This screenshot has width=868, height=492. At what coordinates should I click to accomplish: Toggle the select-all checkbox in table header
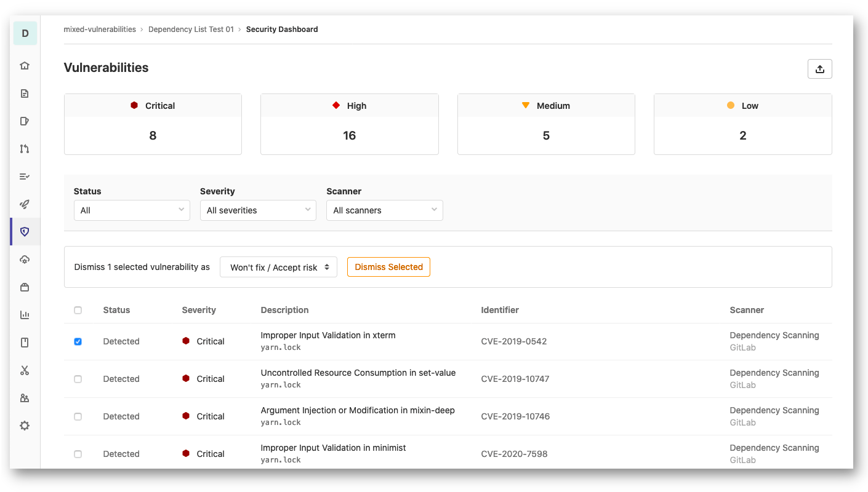[78, 311]
